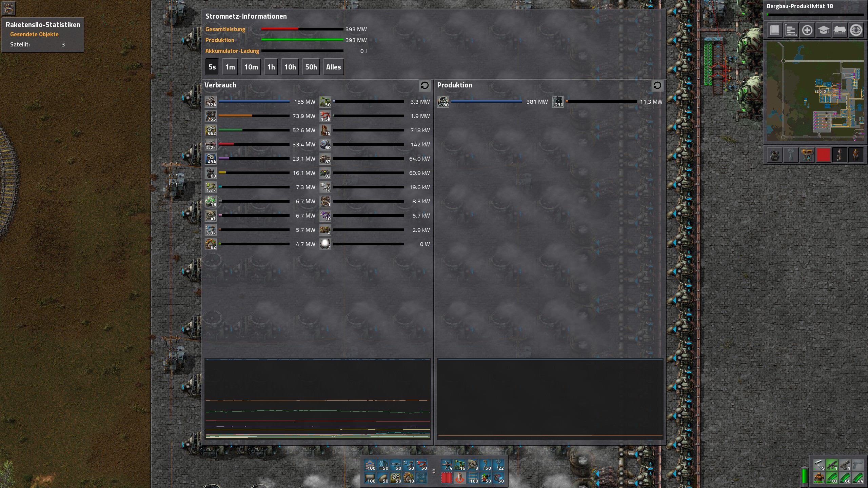
Task: Click the consumer icon showing 64.0 kW
Action: coord(325,159)
